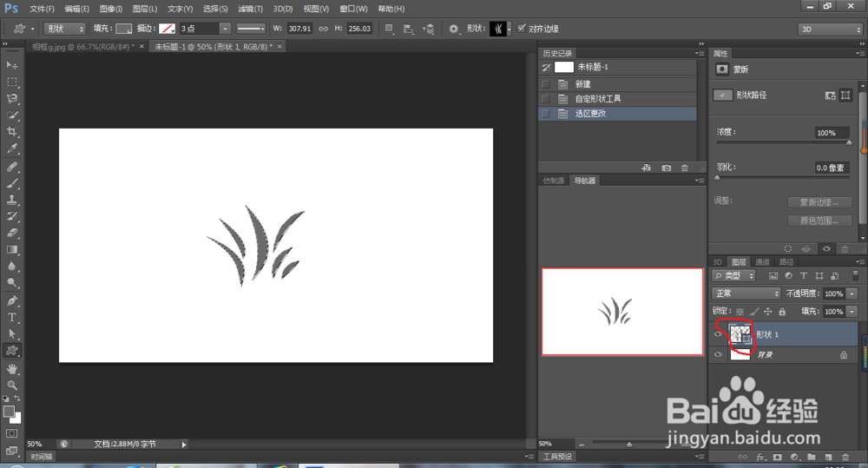
Task: Click the 颜色范围 button
Action: [x=819, y=221]
